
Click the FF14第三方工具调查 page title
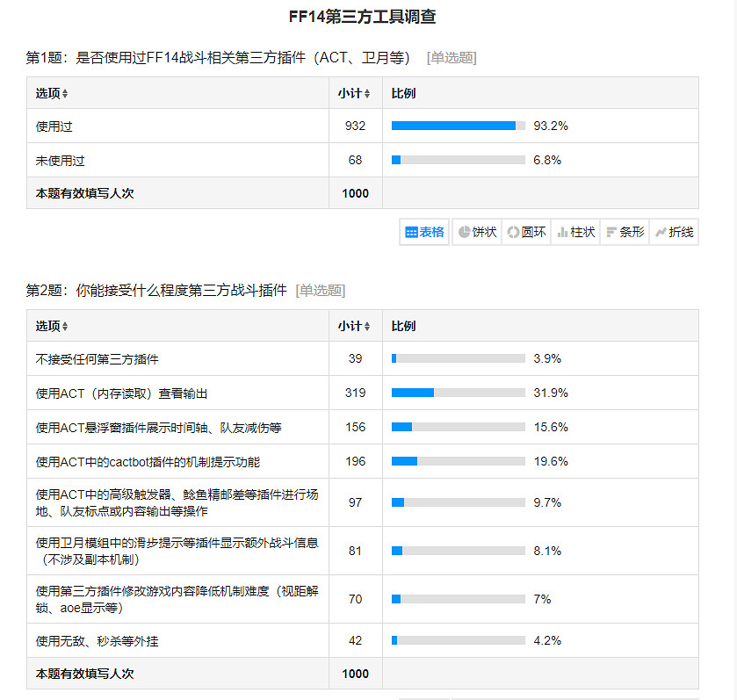tap(363, 16)
